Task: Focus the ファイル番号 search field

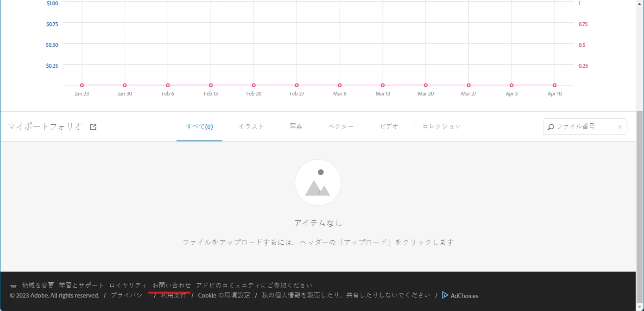Action: click(585, 127)
